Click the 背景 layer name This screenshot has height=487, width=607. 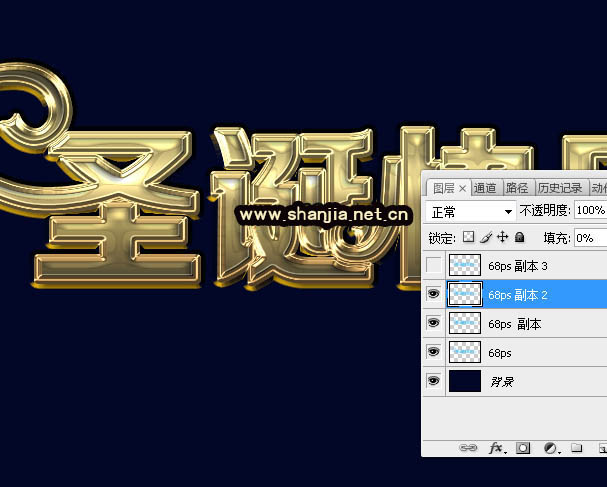point(502,382)
